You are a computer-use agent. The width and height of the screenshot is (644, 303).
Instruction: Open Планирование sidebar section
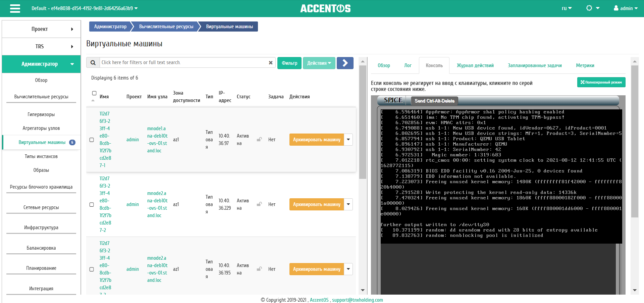[41, 268]
